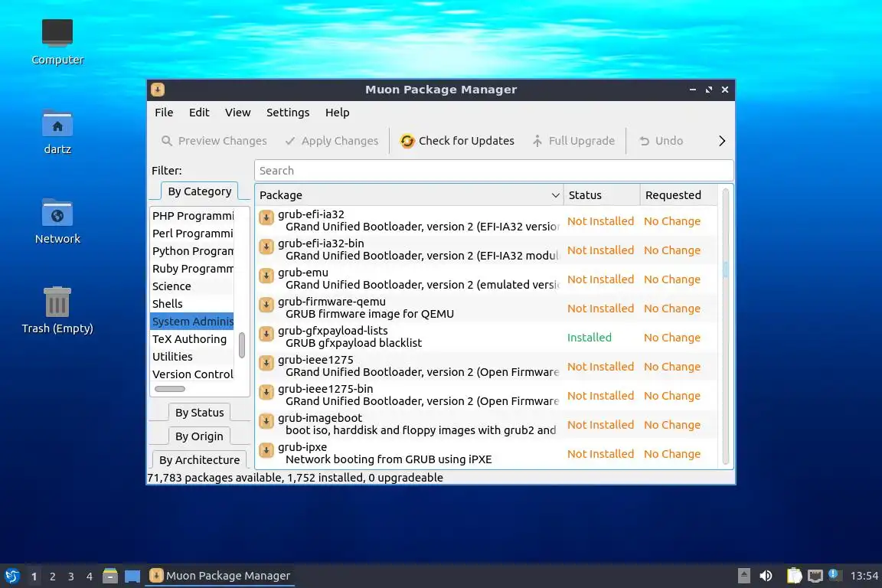Click the grub-emu package icon
The image size is (882, 588).
[x=266, y=276]
